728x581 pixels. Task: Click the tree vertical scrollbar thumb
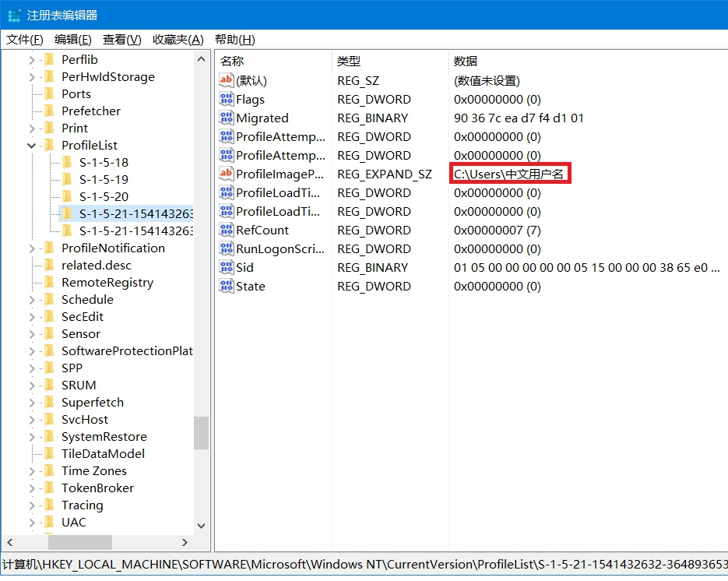coord(201,433)
